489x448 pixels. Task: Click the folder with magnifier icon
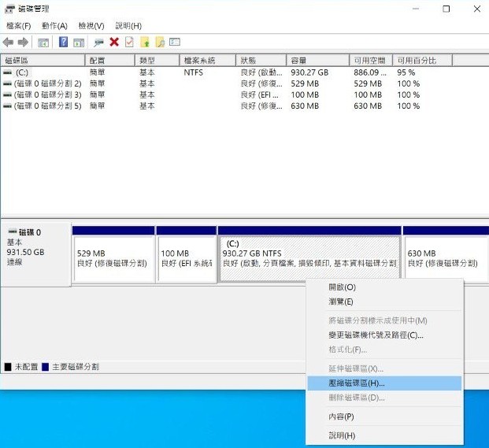160,42
